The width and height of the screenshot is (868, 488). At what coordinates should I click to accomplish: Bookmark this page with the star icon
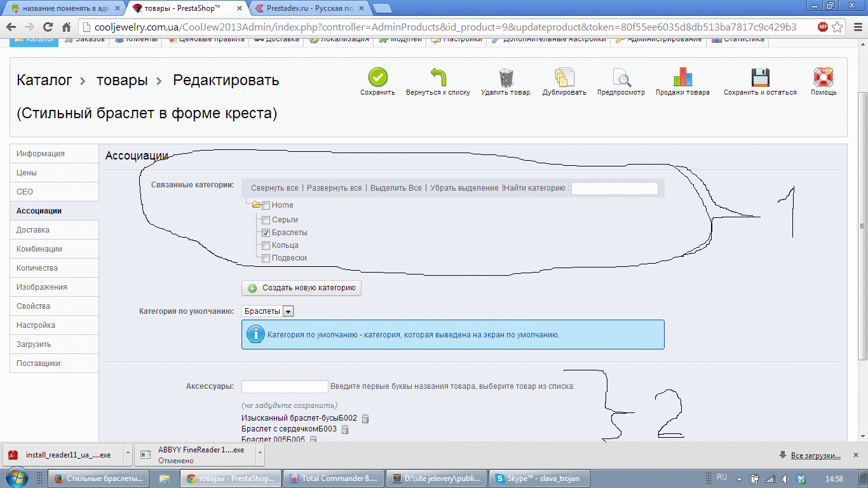pyautogui.click(x=837, y=27)
